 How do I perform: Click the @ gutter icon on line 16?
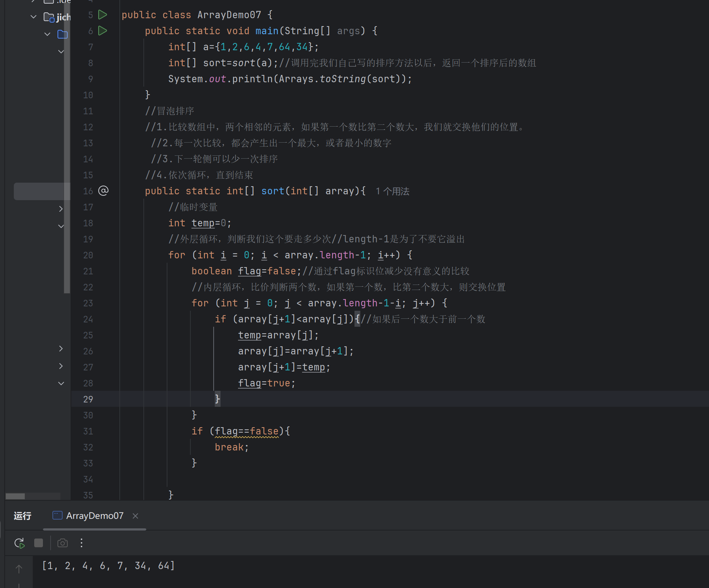[x=103, y=191]
